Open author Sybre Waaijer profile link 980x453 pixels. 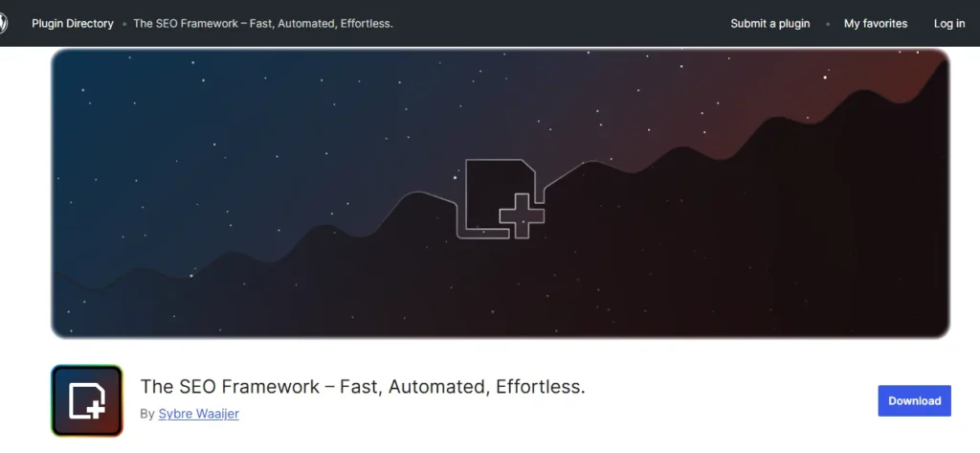pos(199,414)
